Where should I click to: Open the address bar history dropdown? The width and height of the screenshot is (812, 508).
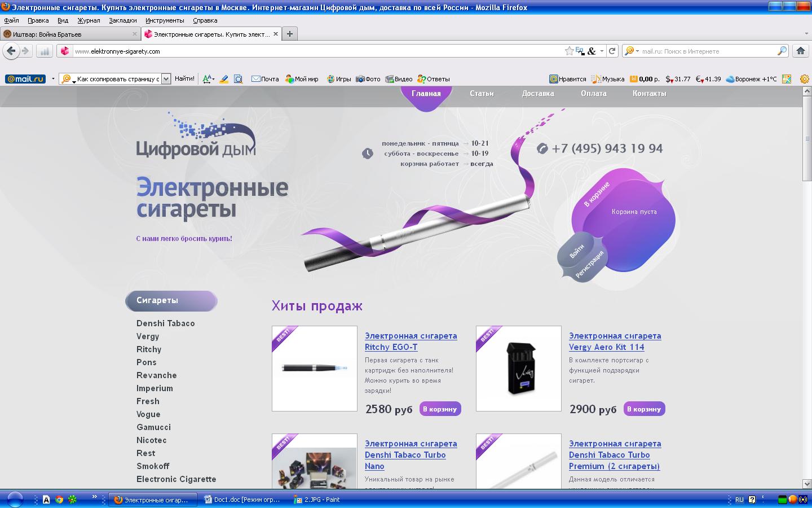602,51
